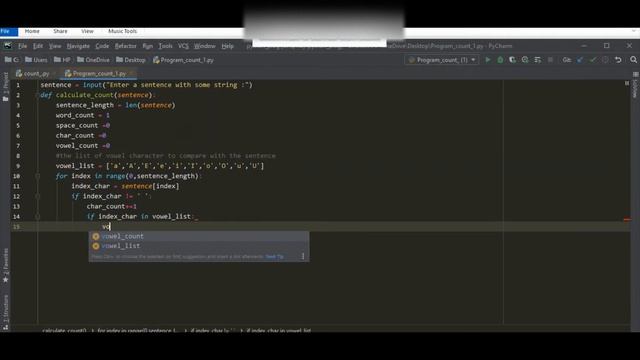Open the File tab in Explorer ribbon
Viewport: 640px width, 360px height.
[9, 31]
